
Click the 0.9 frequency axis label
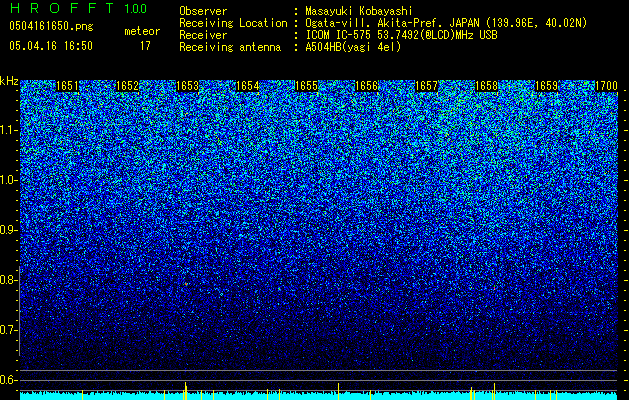click(9, 230)
